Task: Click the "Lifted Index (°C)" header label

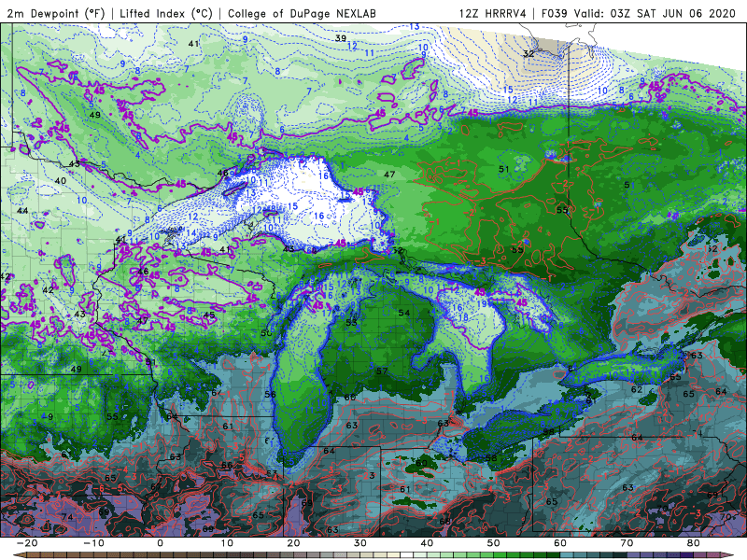Action: click(x=166, y=13)
